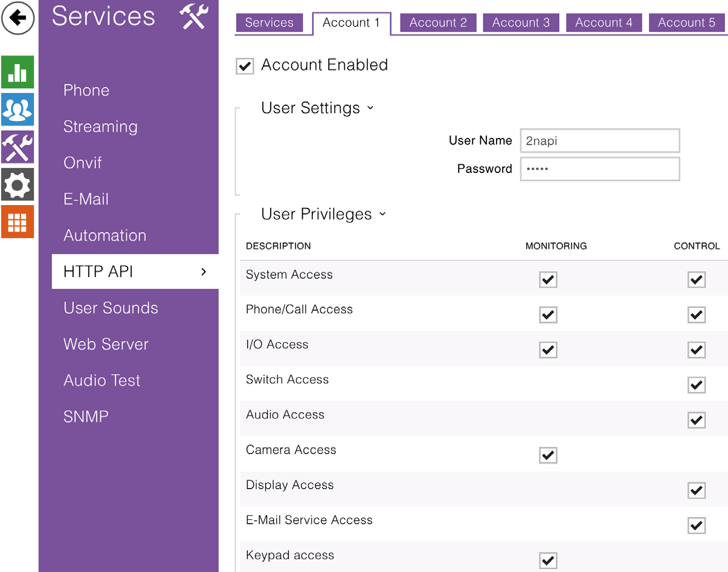Uncheck System Access monitoring checkbox
This screenshot has height=572, width=728.
point(548,279)
